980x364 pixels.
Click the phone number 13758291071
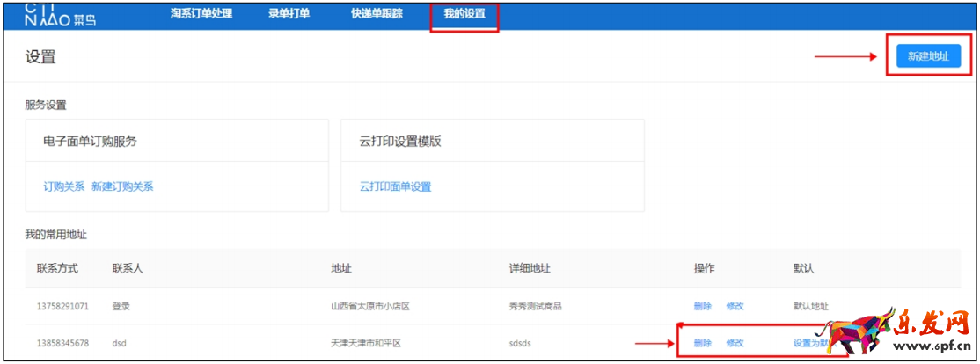(62, 306)
